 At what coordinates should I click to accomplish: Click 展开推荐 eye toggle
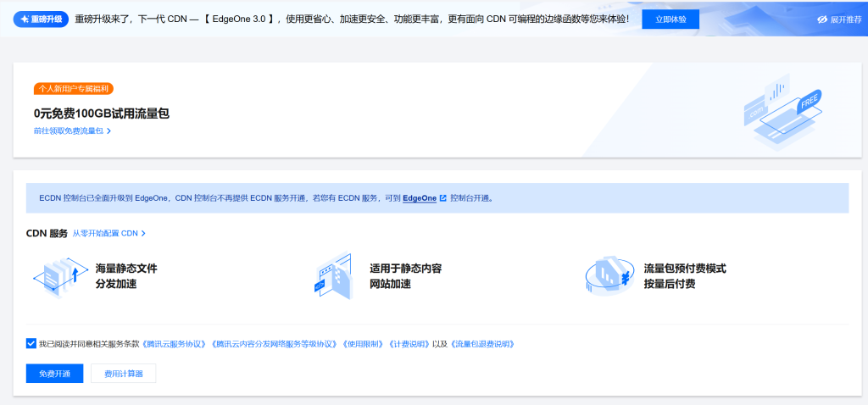(839, 19)
